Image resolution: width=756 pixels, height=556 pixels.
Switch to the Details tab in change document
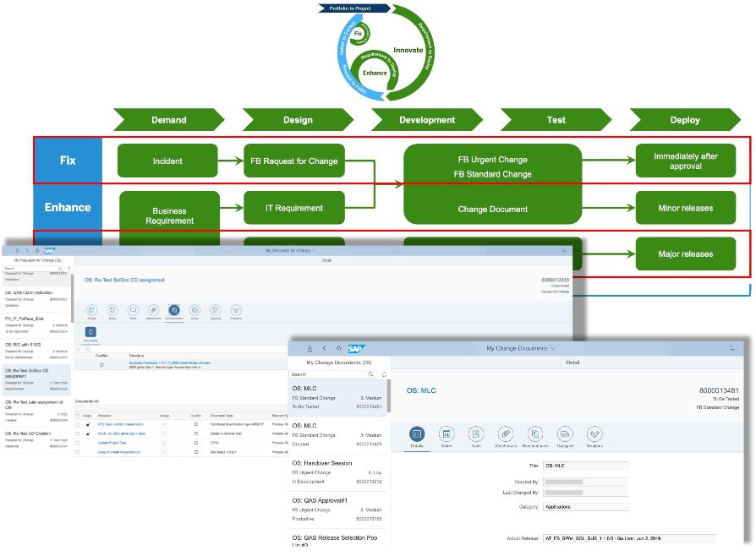point(417,434)
